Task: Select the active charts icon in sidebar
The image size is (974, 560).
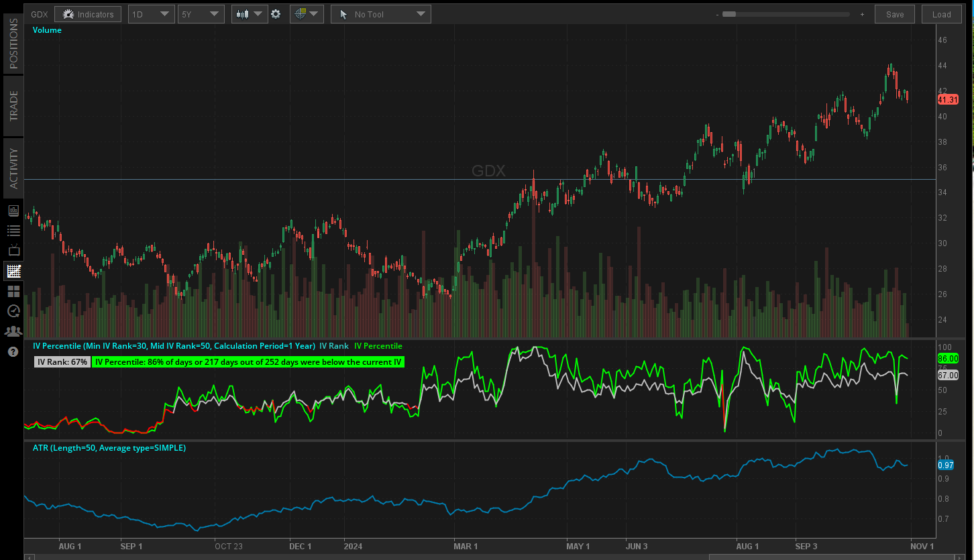Action: [x=13, y=271]
